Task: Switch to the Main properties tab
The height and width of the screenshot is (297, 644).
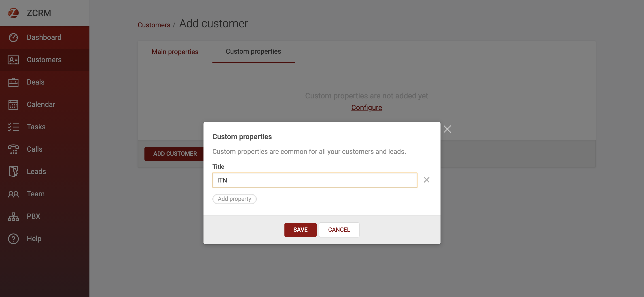Action: 175,52
